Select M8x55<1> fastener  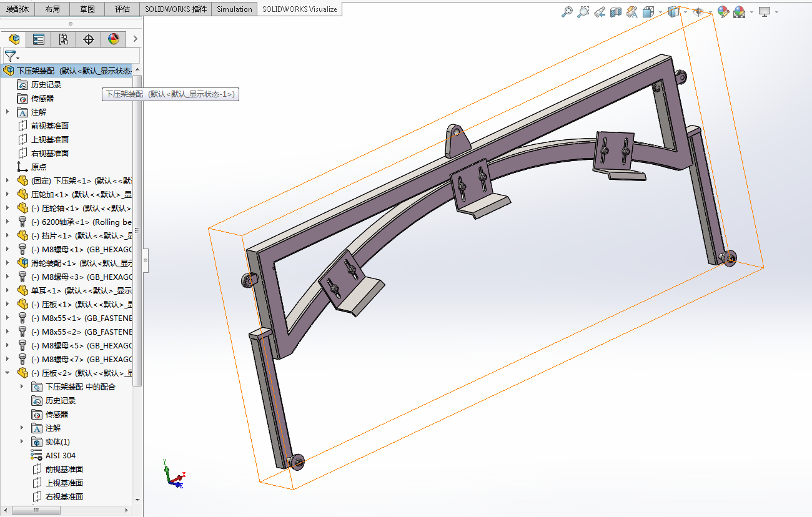pyautogui.click(x=81, y=318)
